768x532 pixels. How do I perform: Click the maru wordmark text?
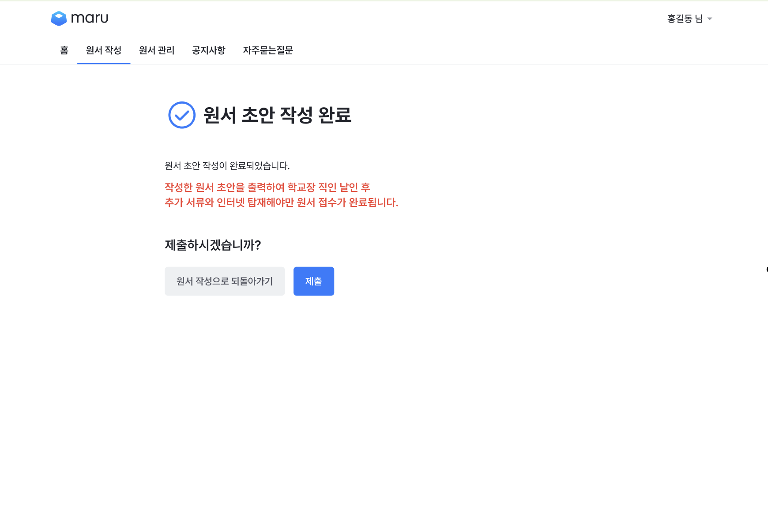90,18
